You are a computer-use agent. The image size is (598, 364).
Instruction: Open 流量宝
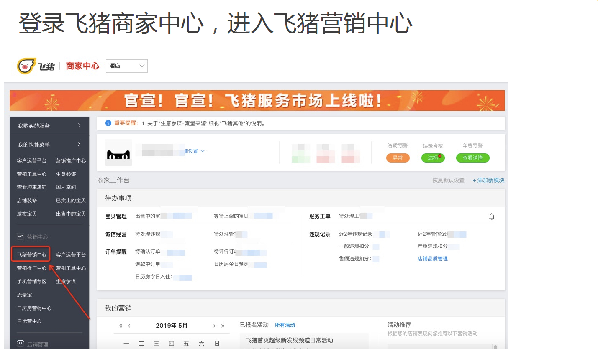coord(24,295)
